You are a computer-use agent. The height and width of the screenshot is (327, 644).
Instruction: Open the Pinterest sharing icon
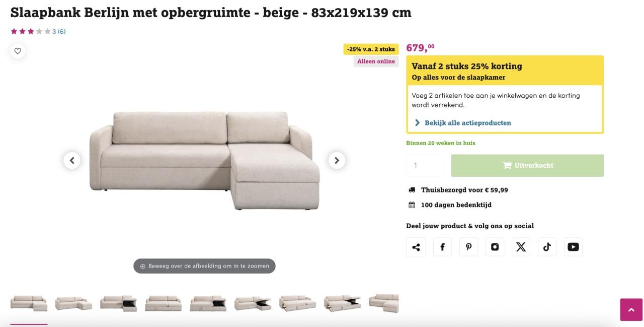tap(468, 246)
